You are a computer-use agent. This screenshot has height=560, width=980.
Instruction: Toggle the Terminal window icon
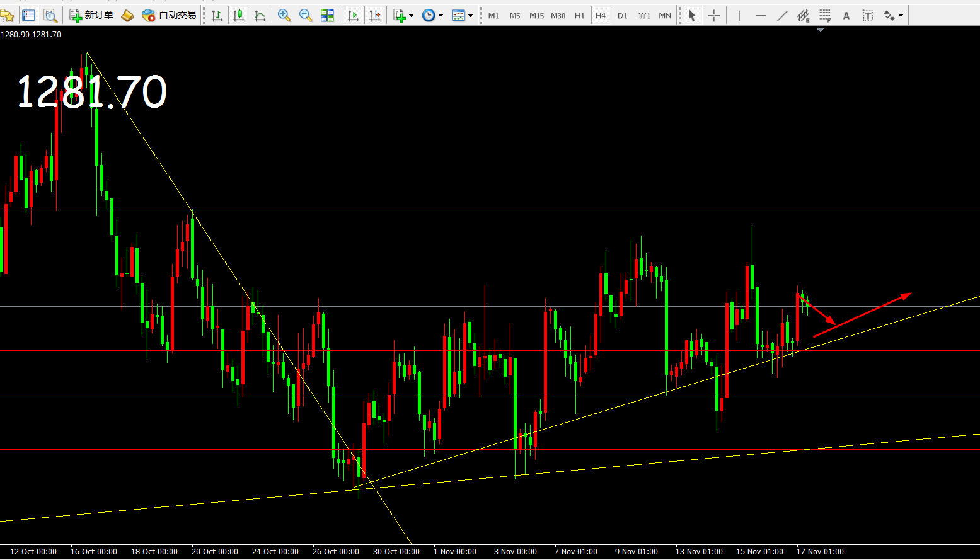[x=28, y=16]
